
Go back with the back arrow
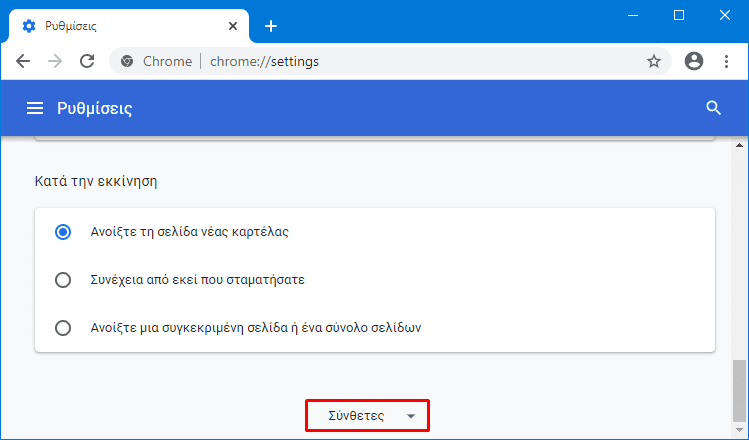[23, 61]
